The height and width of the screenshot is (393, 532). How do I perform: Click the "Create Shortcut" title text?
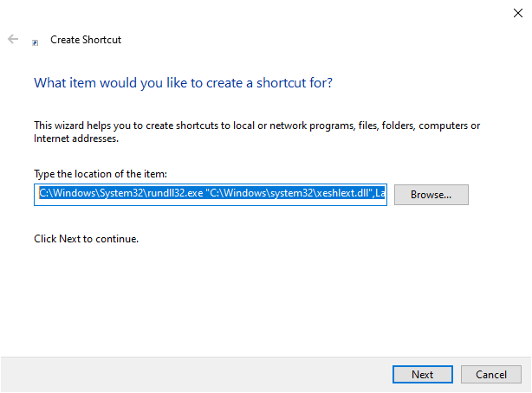pos(86,40)
